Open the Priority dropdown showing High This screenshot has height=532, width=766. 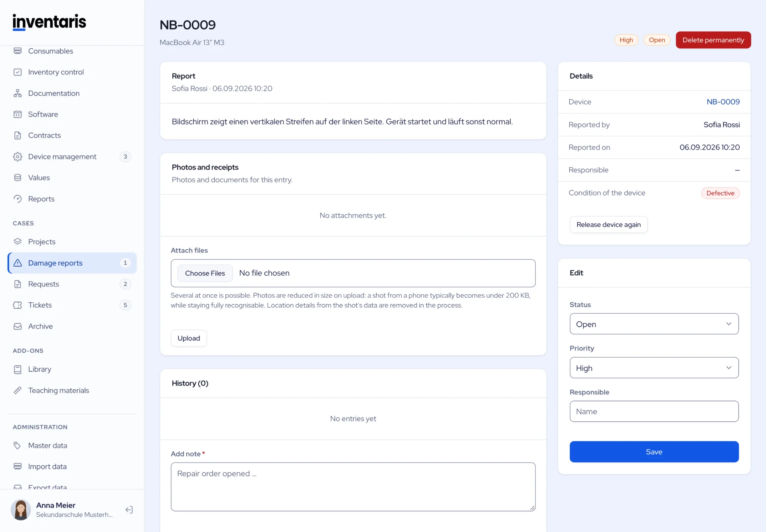(x=654, y=368)
